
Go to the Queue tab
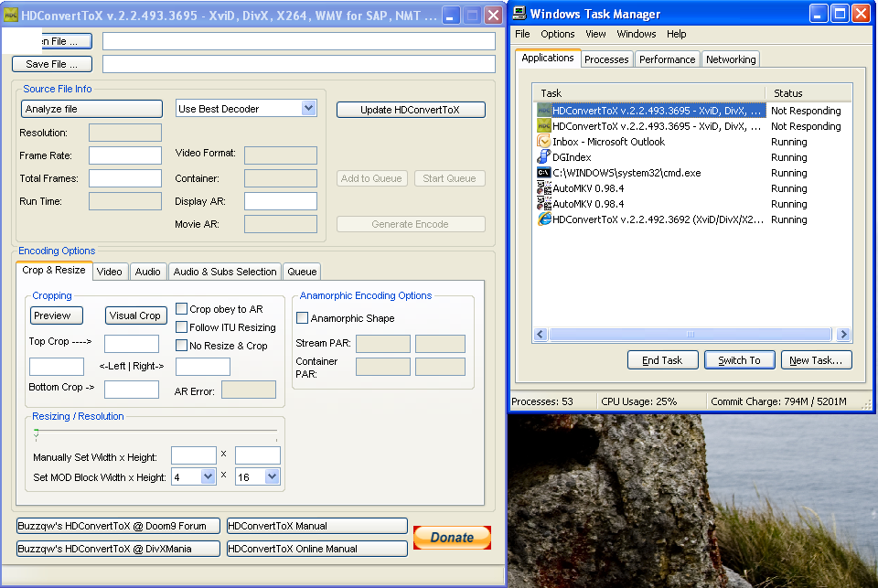tap(302, 272)
